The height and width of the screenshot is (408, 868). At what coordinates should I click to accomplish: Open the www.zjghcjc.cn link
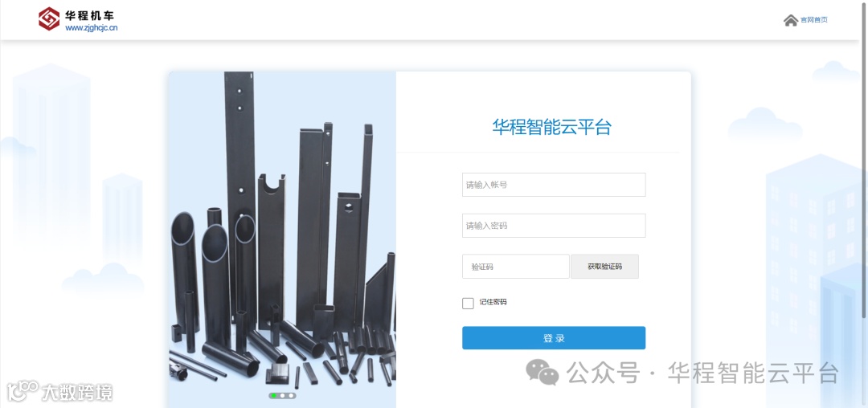pyautogui.click(x=92, y=27)
